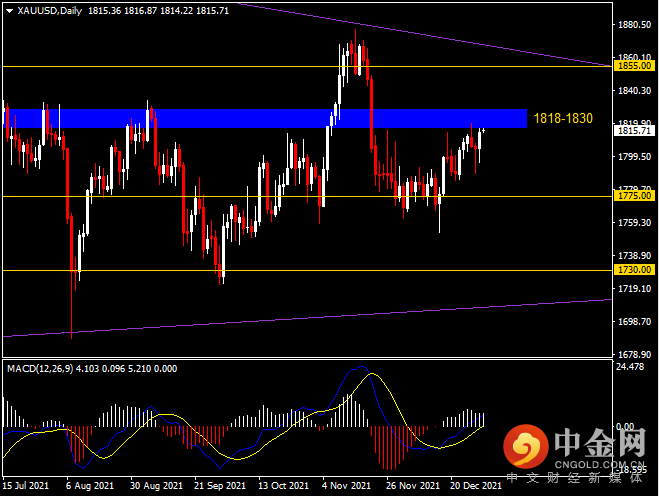Viewport: 660px width, 496px height.
Task: Select the yellow 1730.00 horizontal line
Action: [x=307, y=270]
